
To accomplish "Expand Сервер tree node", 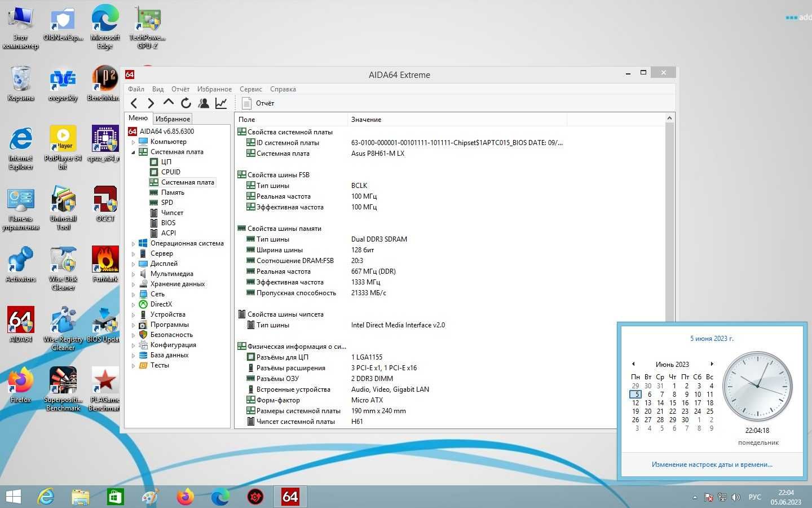I will [134, 254].
